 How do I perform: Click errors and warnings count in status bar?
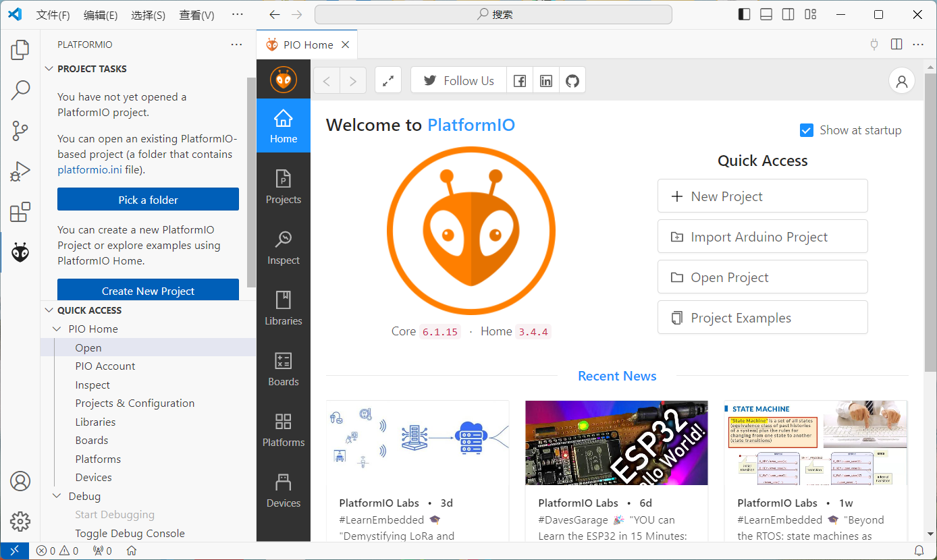click(58, 551)
